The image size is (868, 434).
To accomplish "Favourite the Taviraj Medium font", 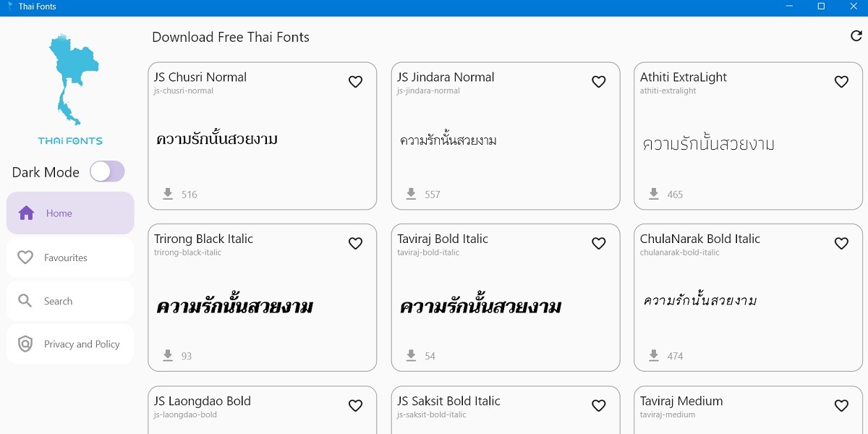I will click(x=841, y=405).
